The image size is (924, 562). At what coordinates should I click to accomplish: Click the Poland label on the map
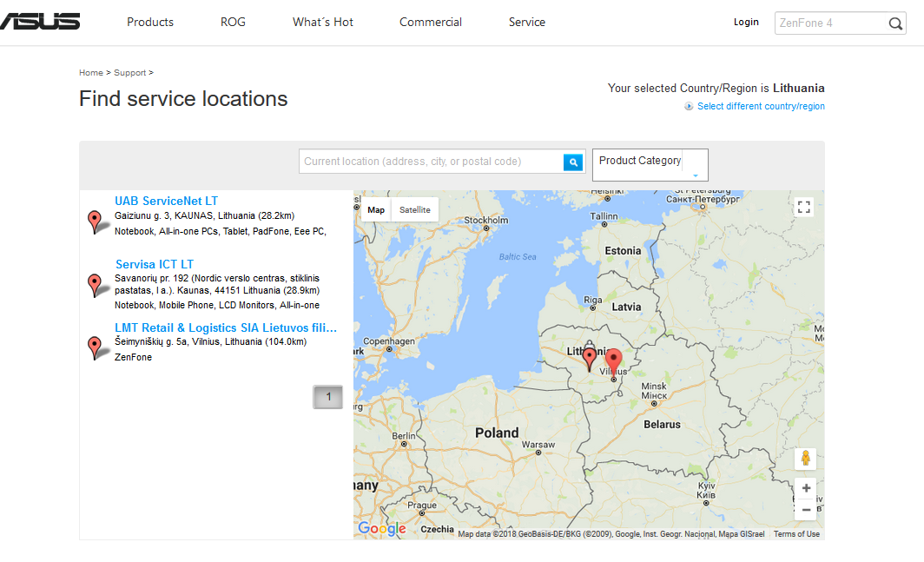click(x=497, y=433)
